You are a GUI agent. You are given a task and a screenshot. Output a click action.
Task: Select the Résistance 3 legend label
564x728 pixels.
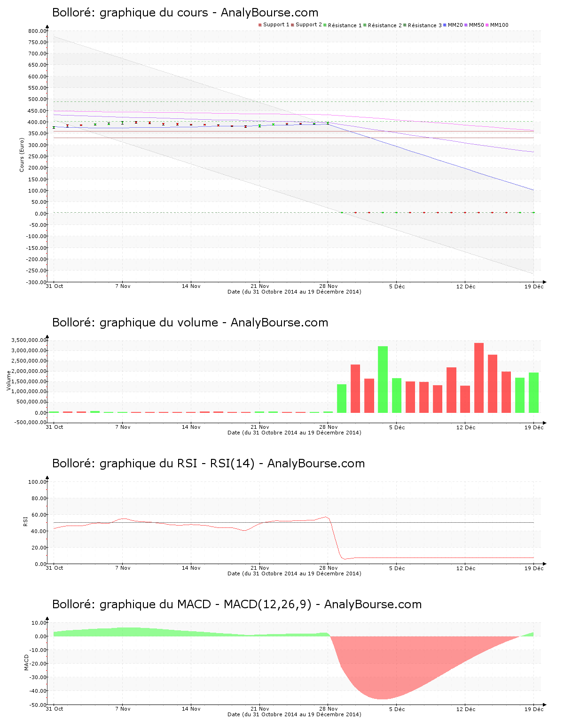click(425, 25)
